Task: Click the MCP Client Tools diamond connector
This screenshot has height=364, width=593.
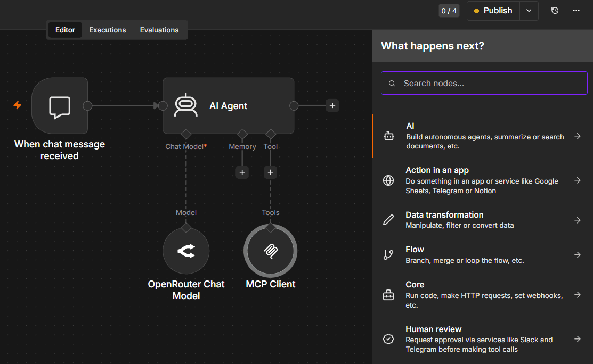Action: click(271, 228)
